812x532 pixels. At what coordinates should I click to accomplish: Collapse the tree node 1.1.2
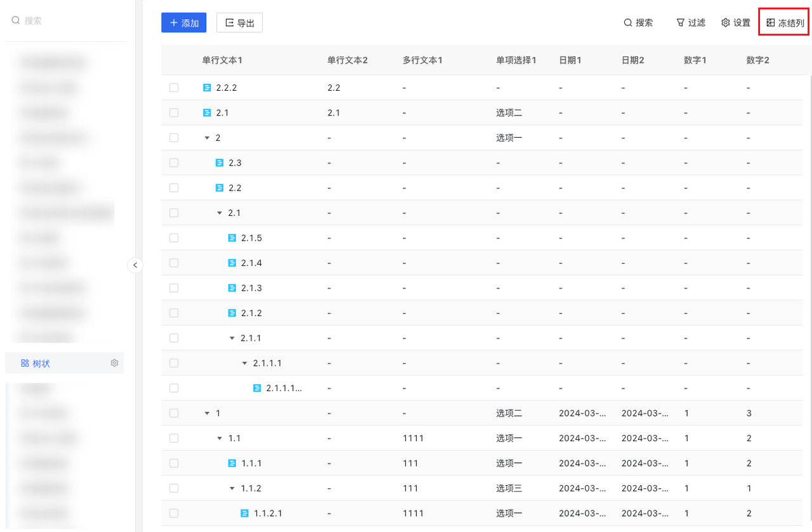click(232, 488)
